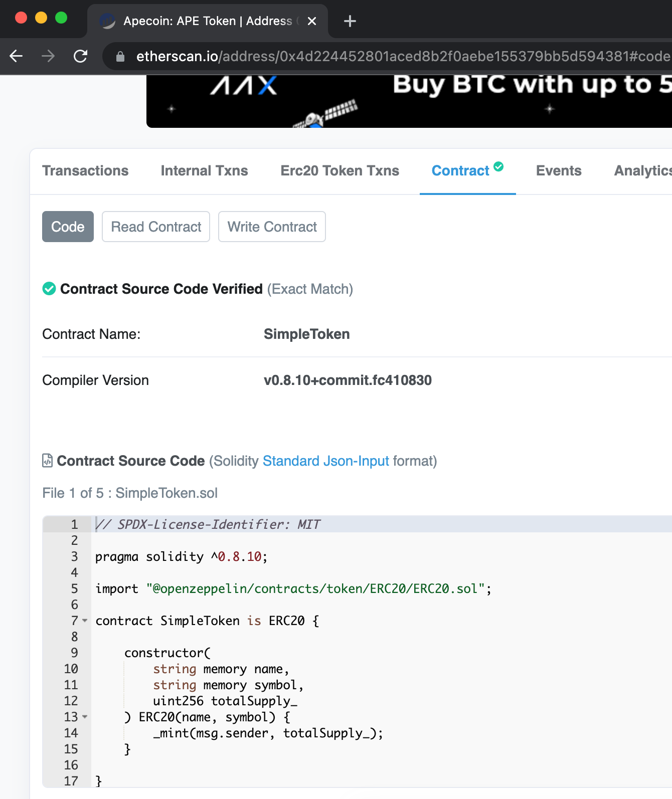Collapse the code fold at line 7
672x799 pixels.
point(85,621)
